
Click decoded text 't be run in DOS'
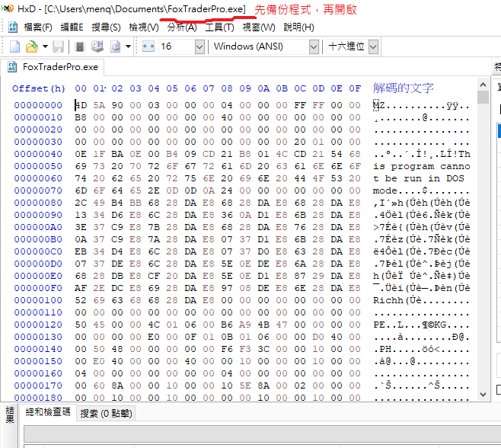(419, 178)
